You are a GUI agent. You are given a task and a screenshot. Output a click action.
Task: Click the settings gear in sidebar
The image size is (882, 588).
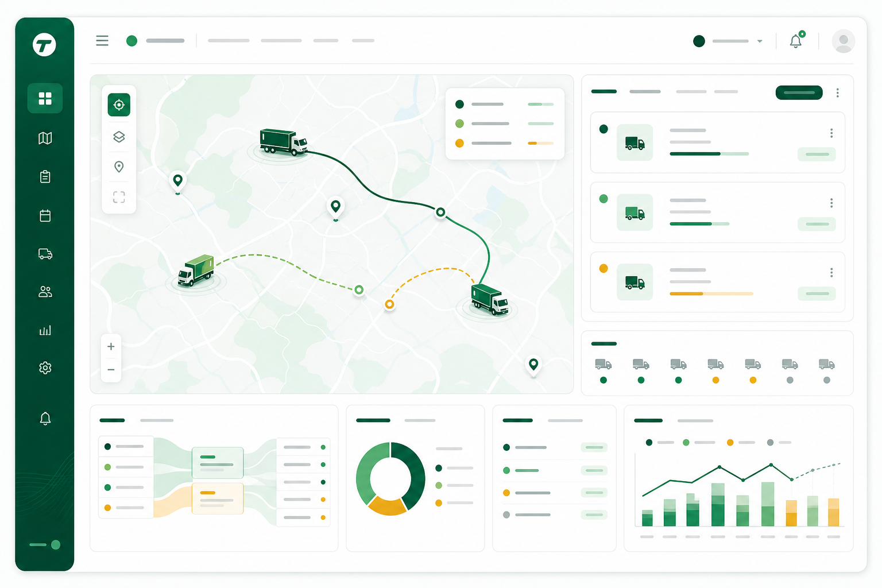click(45, 368)
